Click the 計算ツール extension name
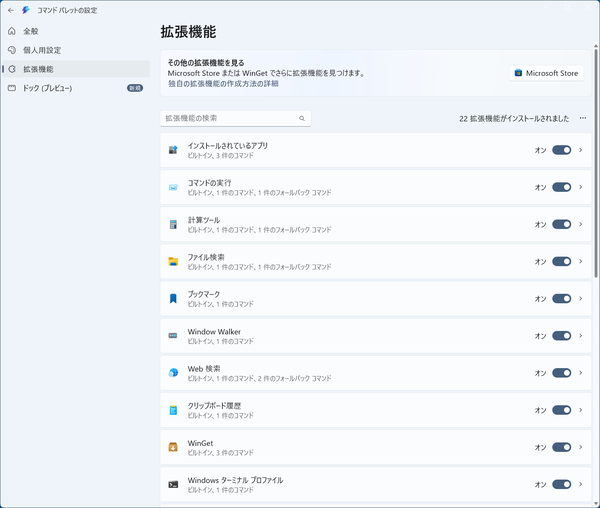Screen dimensions: 600x508 point(204,220)
